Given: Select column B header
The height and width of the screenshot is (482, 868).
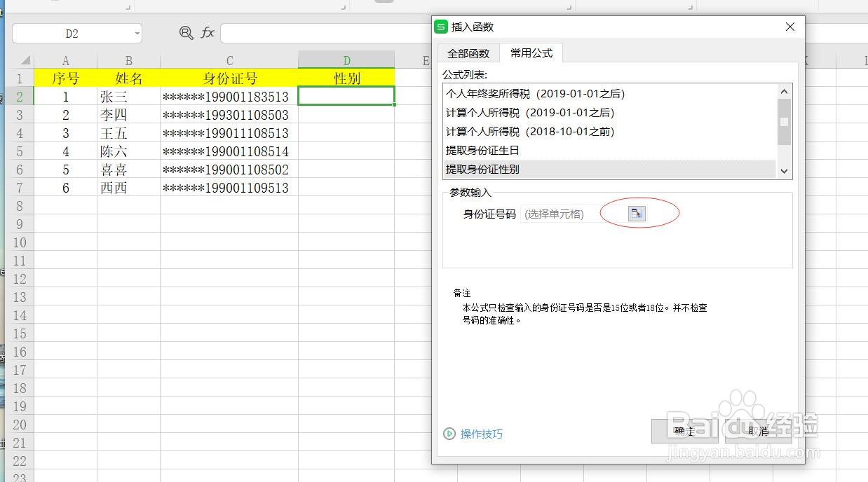Looking at the screenshot, I should pyautogui.click(x=129, y=61).
